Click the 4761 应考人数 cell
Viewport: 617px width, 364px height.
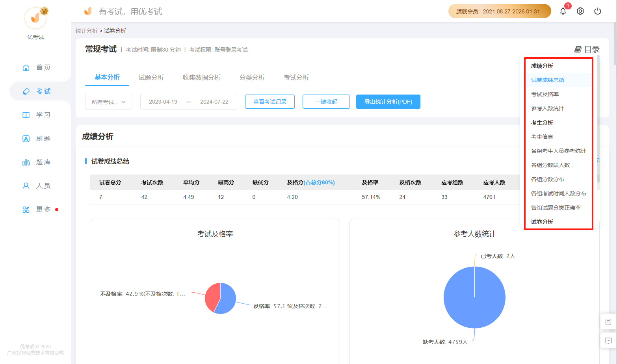pyautogui.click(x=489, y=197)
